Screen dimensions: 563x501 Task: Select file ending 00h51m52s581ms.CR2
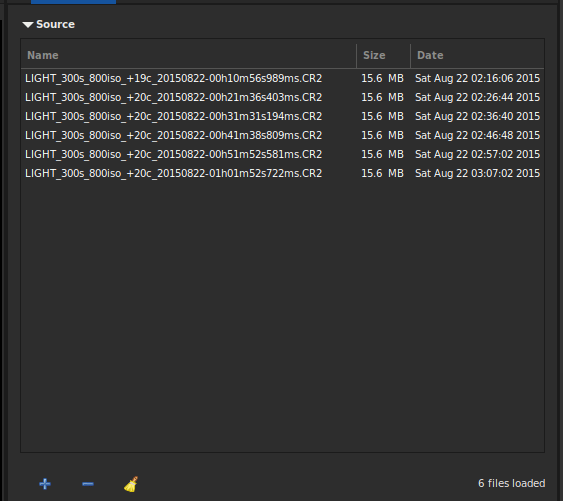(173, 154)
